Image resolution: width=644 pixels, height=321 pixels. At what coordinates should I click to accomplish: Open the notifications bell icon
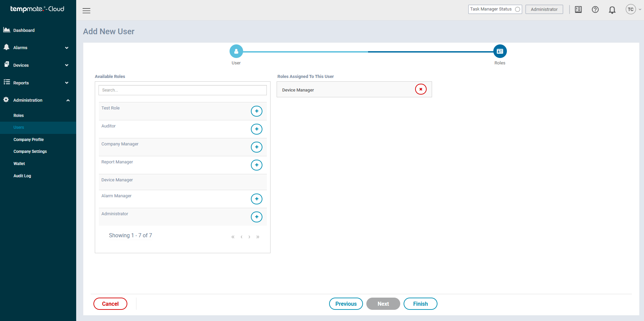612,10
